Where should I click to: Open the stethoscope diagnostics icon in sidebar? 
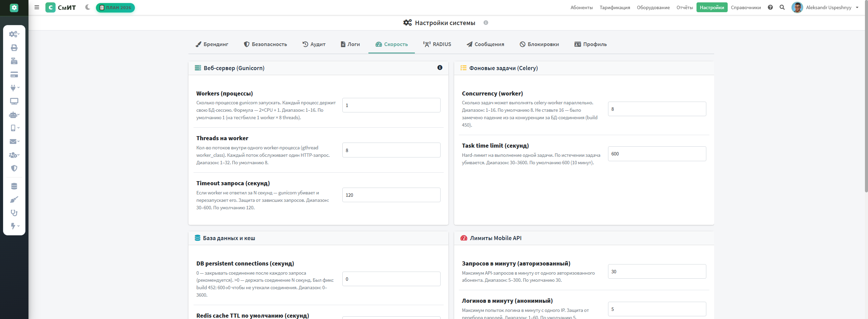(14, 213)
